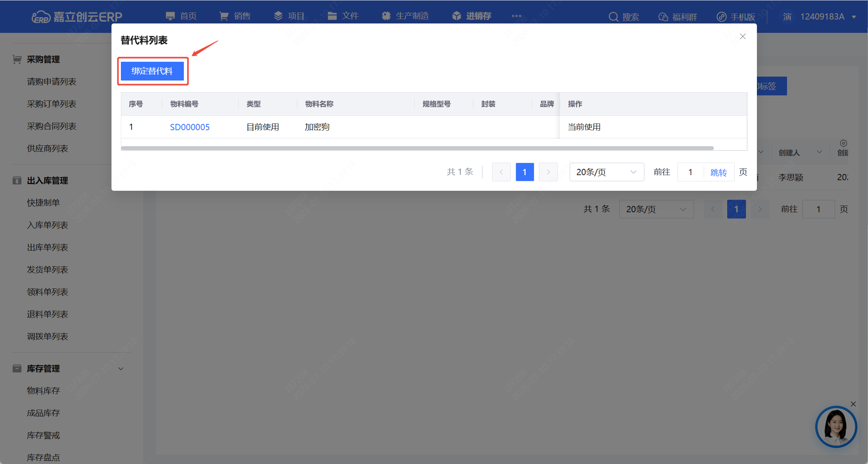Viewport: 868px width, 464px height.
Task: Click the 搜索 search icon
Action: click(x=624, y=17)
